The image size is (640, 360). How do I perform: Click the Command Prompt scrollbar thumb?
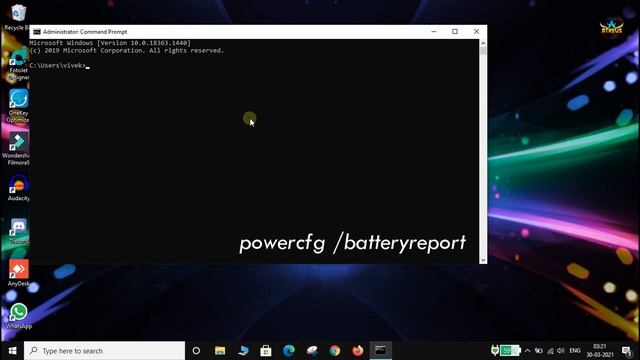tap(483, 51)
